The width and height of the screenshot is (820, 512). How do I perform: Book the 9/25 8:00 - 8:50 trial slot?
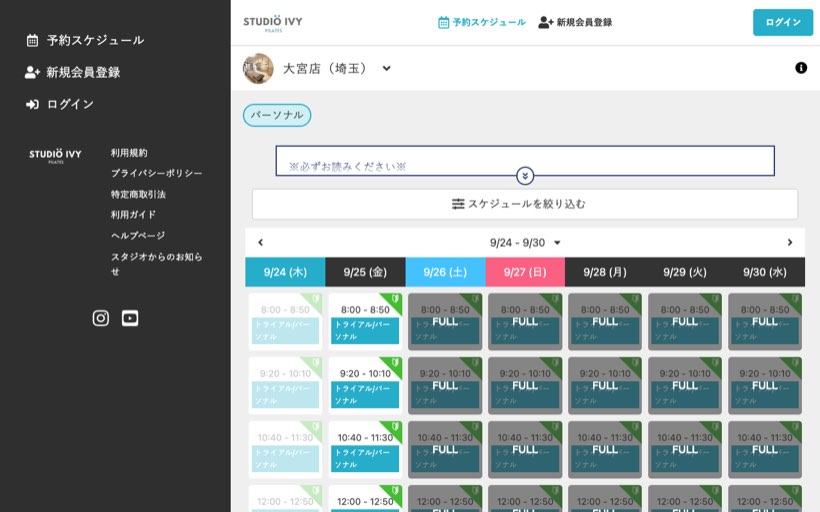tap(365, 322)
